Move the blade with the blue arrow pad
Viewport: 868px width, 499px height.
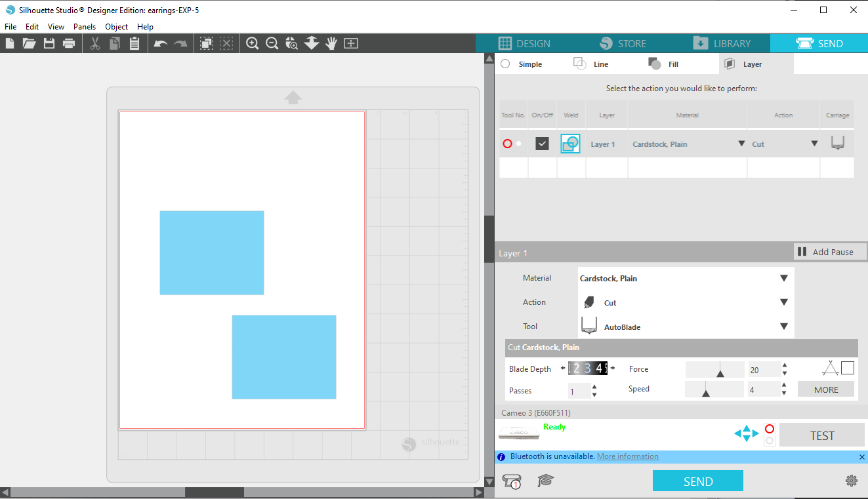pos(746,433)
